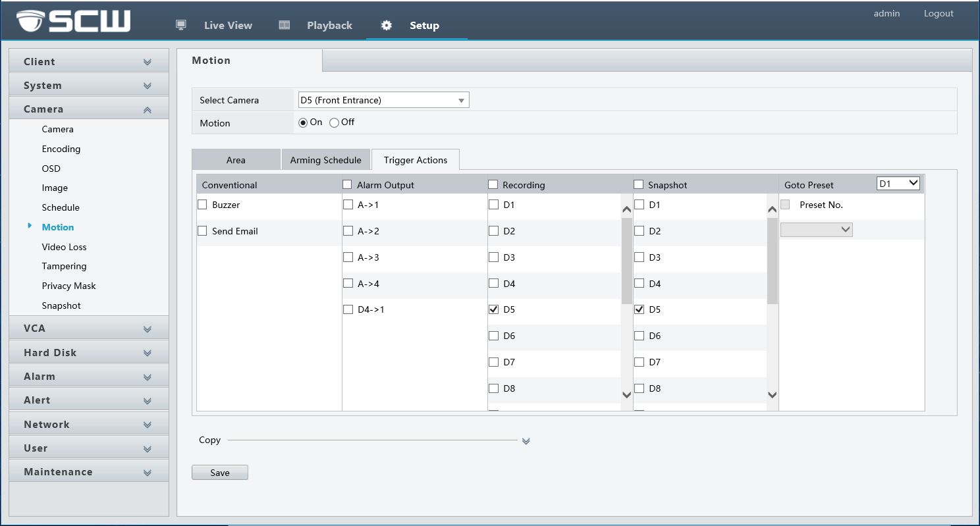Click the Save button
This screenshot has width=980, height=526.
point(219,473)
